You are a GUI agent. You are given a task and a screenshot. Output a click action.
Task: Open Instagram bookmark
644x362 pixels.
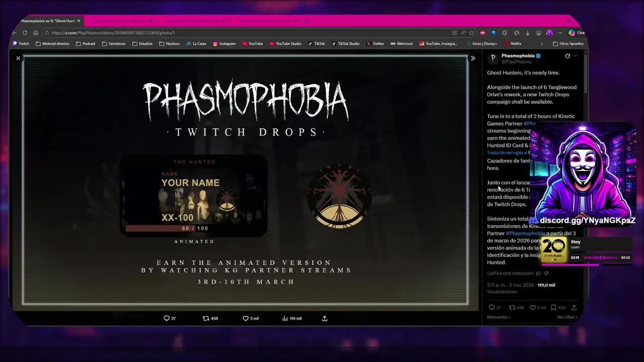click(x=224, y=44)
